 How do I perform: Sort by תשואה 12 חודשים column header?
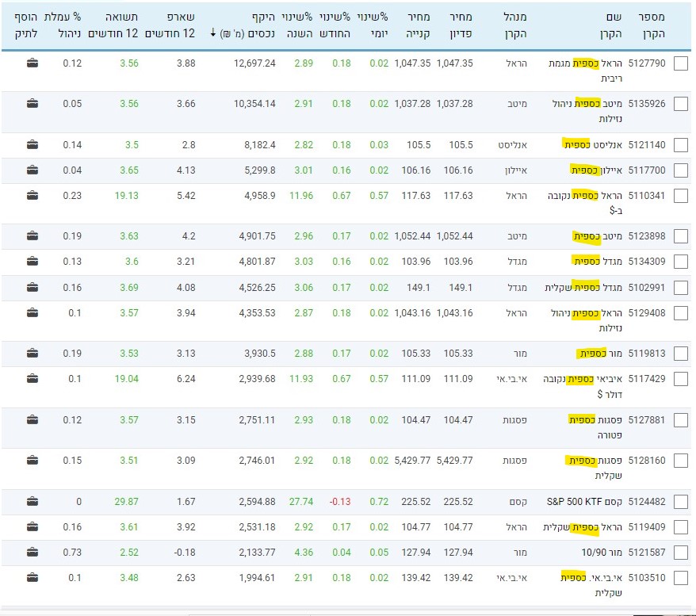[x=113, y=25]
